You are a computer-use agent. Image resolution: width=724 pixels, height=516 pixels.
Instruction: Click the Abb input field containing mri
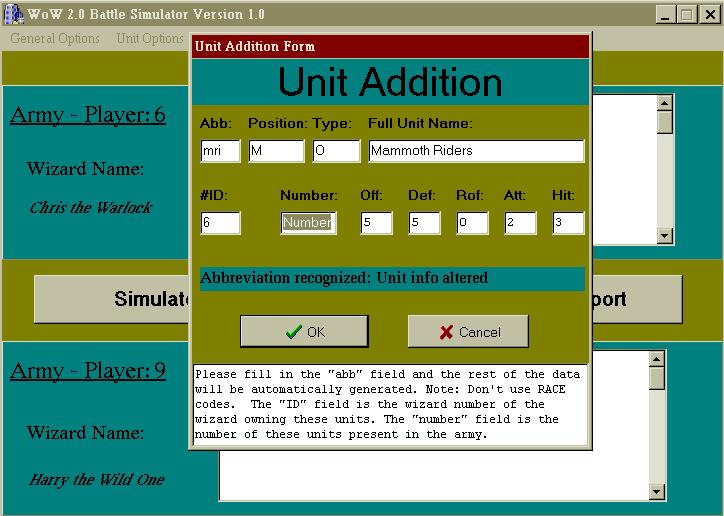(x=220, y=151)
